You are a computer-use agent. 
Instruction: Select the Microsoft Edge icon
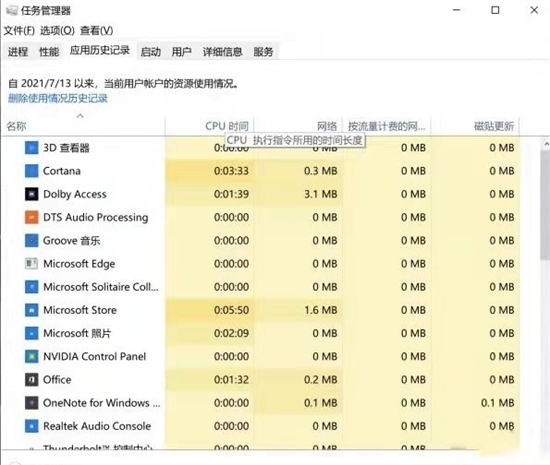pos(32,264)
